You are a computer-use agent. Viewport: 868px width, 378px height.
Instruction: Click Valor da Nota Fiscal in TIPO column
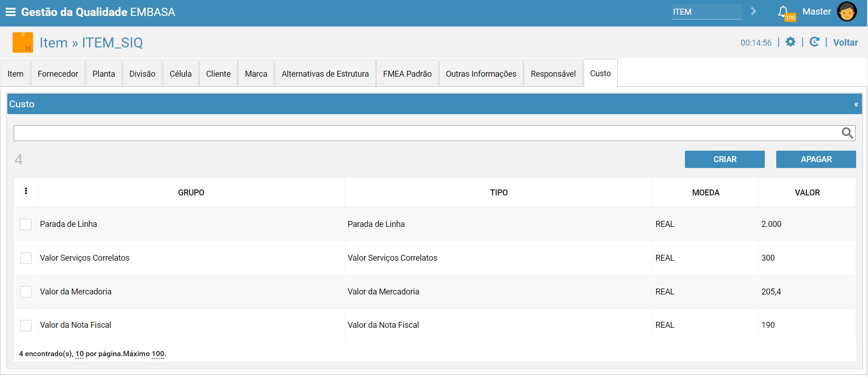click(383, 325)
